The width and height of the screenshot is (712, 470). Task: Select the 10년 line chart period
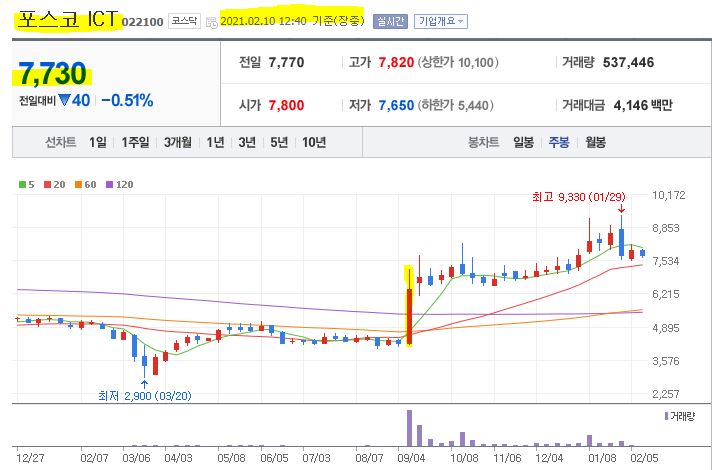coord(314,143)
